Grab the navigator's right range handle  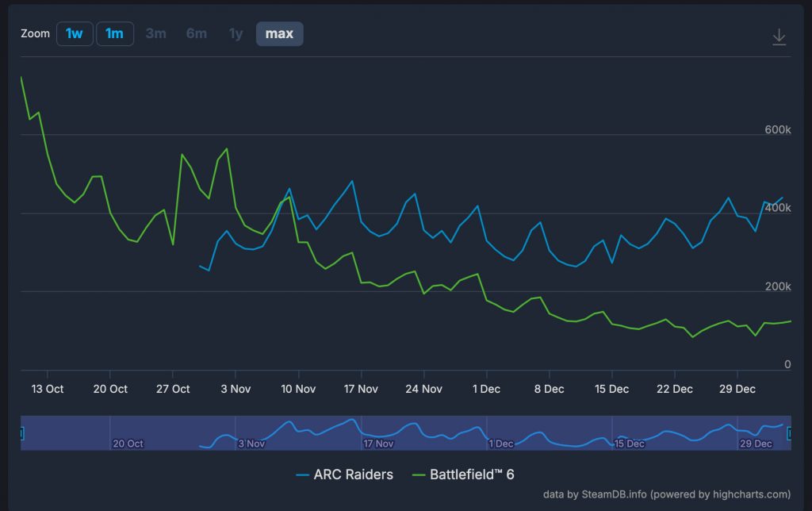(790, 433)
